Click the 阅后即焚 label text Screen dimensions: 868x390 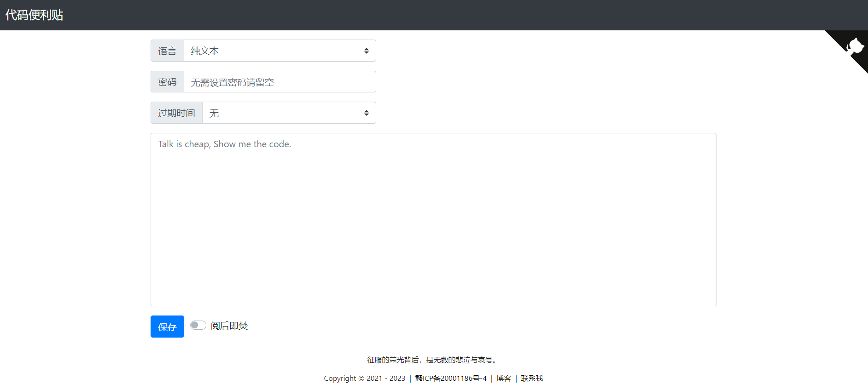tap(229, 326)
